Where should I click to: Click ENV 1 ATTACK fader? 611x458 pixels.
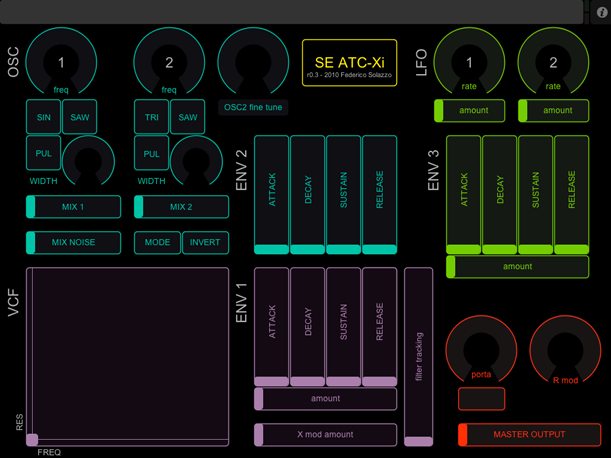point(272,327)
